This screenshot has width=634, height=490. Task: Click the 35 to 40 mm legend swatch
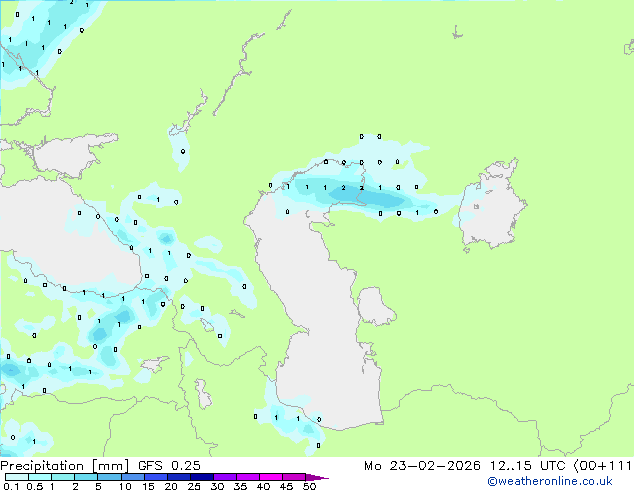(247, 477)
